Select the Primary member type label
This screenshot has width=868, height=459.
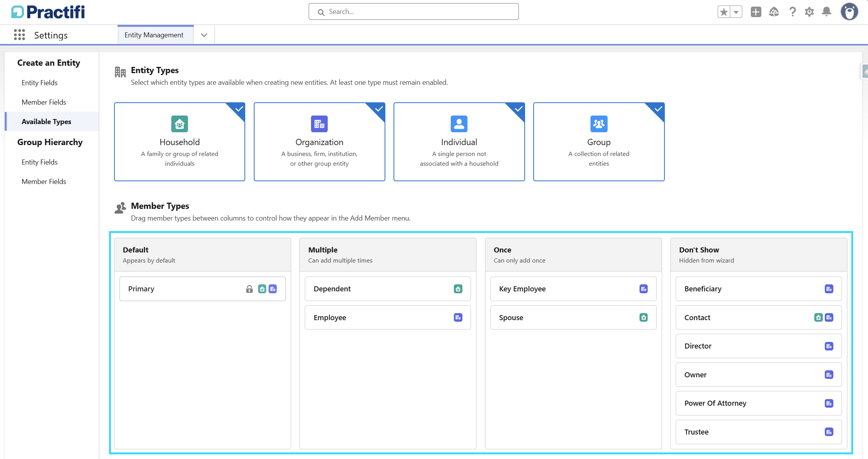click(141, 289)
